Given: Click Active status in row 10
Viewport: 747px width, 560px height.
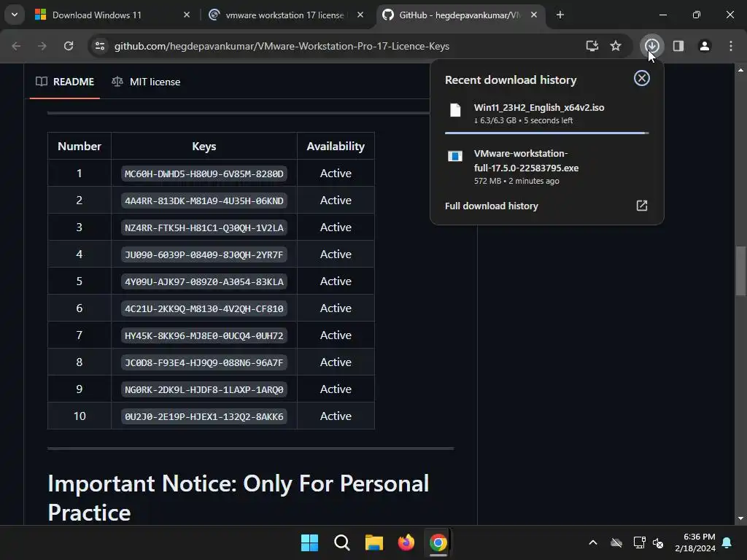Looking at the screenshot, I should (x=336, y=416).
